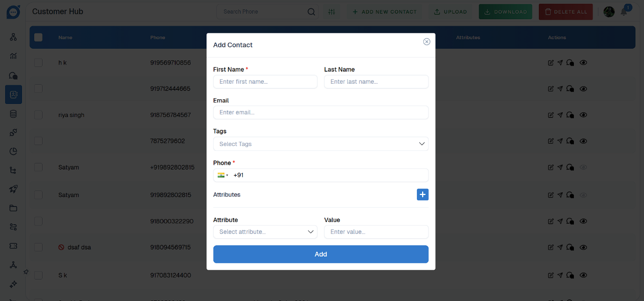Open the contacts icon in left sidebar
This screenshot has height=301, width=644.
13,95
